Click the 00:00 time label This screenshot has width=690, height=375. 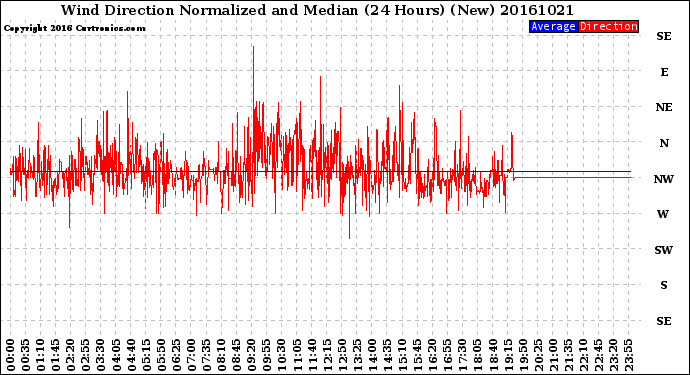11,355
